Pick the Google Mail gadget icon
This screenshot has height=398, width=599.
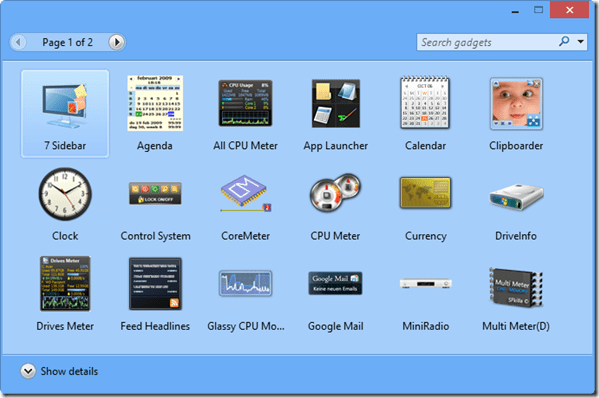(x=335, y=283)
